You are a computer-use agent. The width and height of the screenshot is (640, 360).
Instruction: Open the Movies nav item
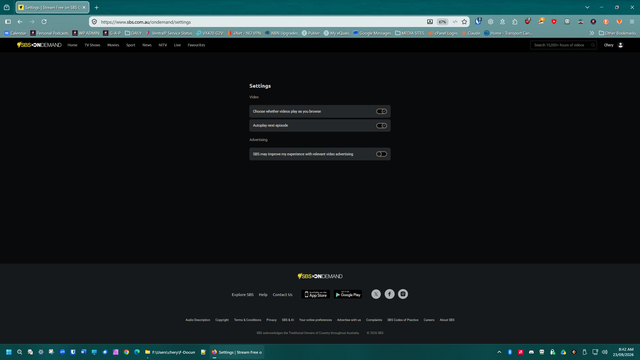[113, 45]
